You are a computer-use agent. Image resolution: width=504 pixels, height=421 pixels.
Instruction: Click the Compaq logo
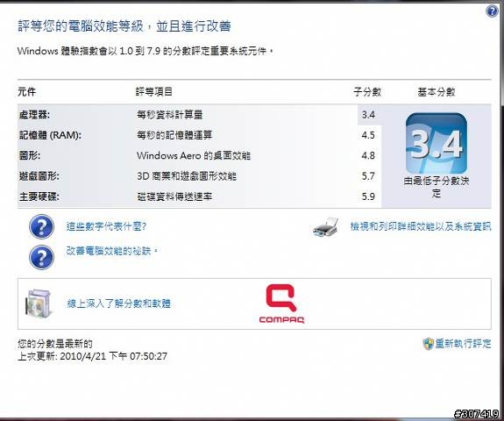(281, 303)
